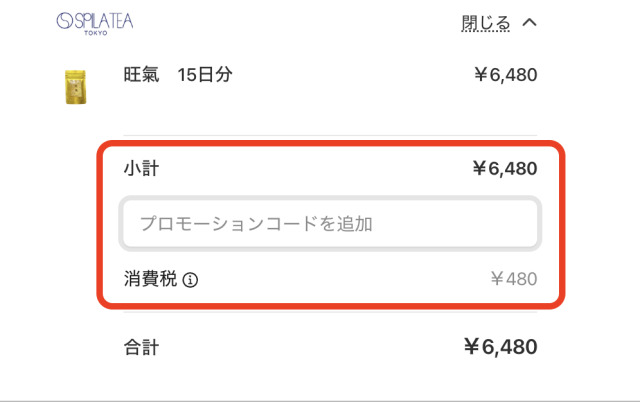Click the 小計 amount ¥6,480
The height and width of the screenshot is (402, 640).
pos(504,168)
